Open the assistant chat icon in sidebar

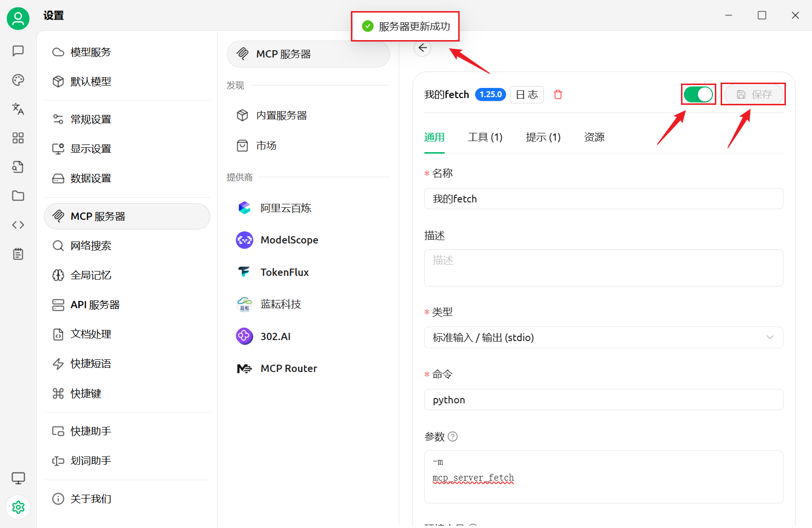(x=18, y=51)
